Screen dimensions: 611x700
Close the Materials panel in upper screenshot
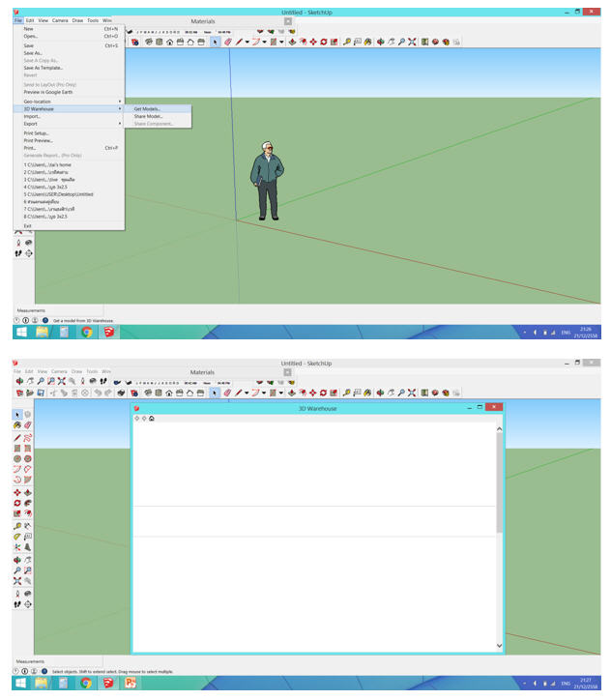coord(288,21)
